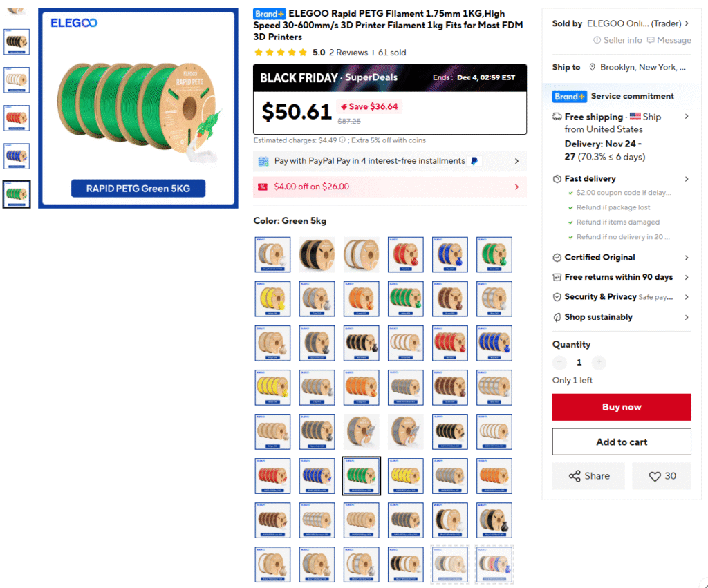Image resolution: width=708 pixels, height=588 pixels.
Task: Click the PayPal logo icon
Action: (x=474, y=161)
